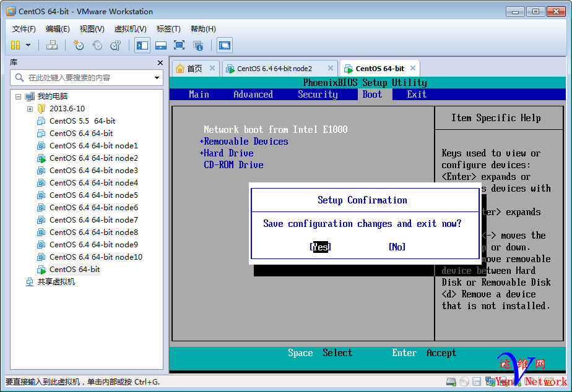Open the BIOS Security menu
The height and width of the screenshot is (392, 572).
318,95
